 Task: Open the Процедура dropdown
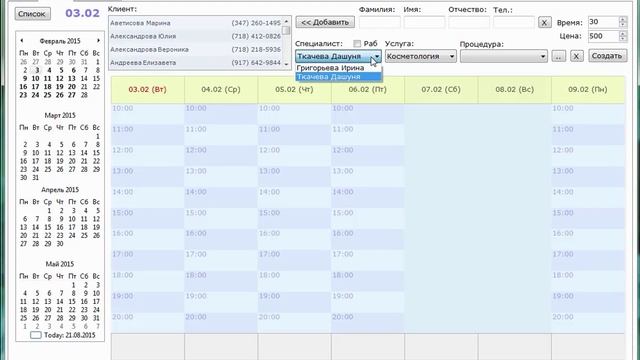click(x=504, y=56)
